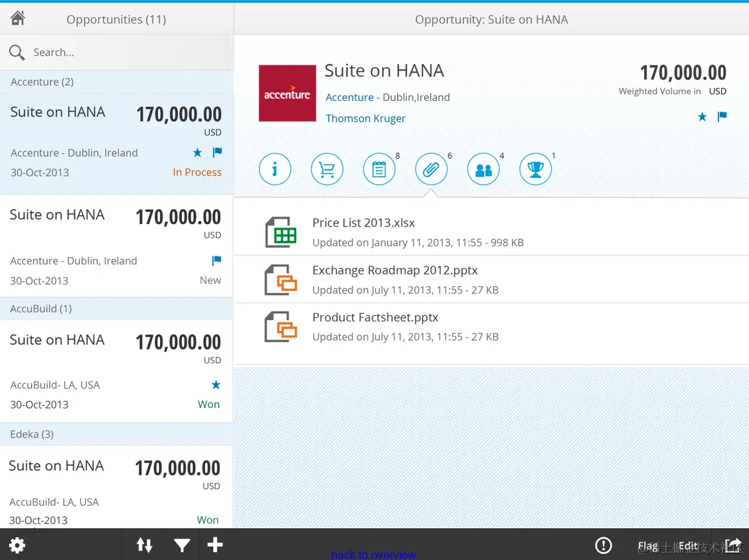749x560 pixels.
Task: Toggle favorite star in opportunity header
Action: [702, 117]
